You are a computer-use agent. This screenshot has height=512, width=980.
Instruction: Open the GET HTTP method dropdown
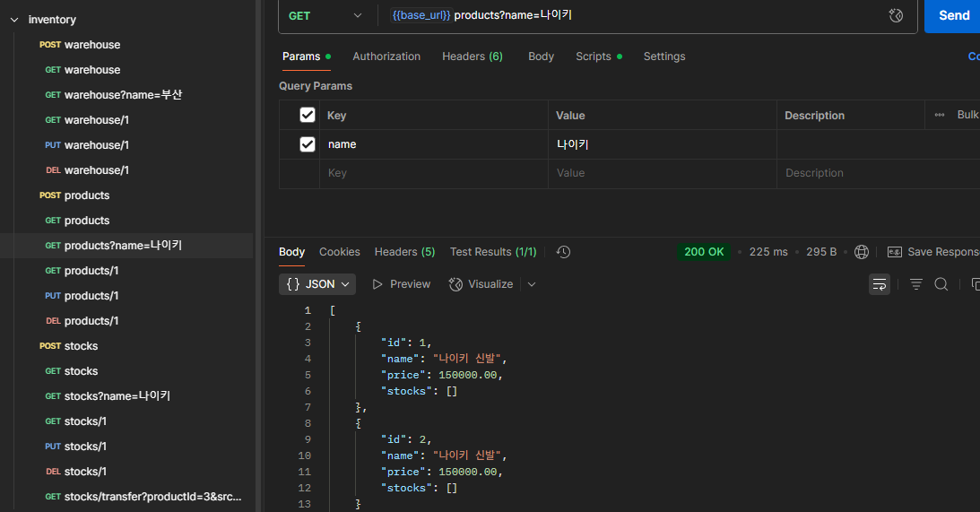tap(325, 15)
